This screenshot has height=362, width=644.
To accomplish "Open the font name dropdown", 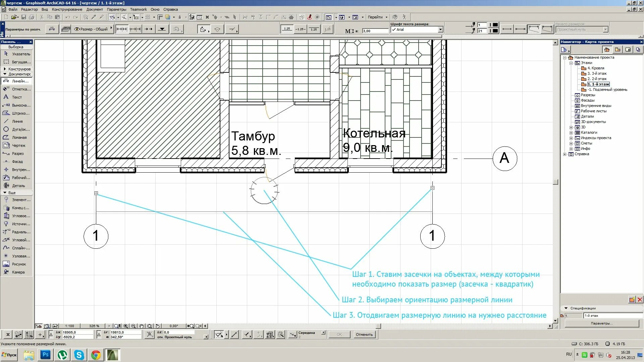I will (440, 29).
